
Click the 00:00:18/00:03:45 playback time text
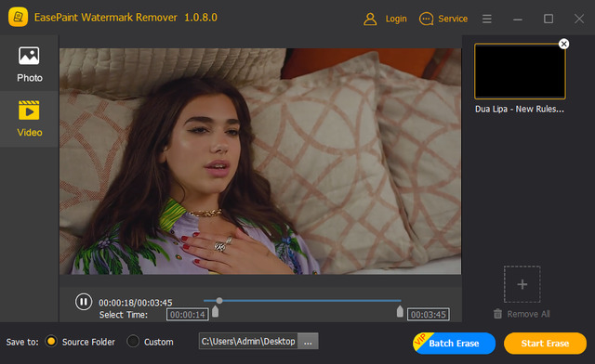pos(136,303)
